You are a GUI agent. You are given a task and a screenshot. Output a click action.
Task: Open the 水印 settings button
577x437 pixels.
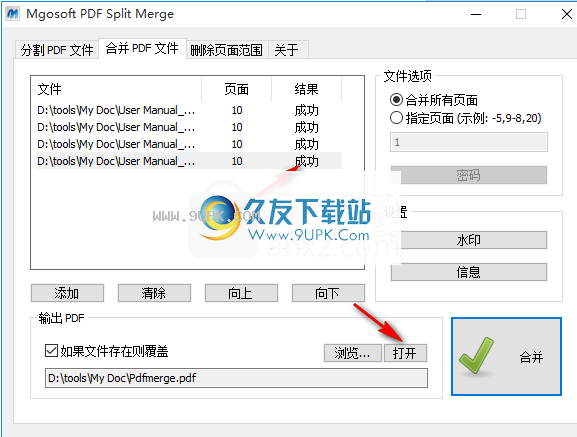[x=468, y=240]
